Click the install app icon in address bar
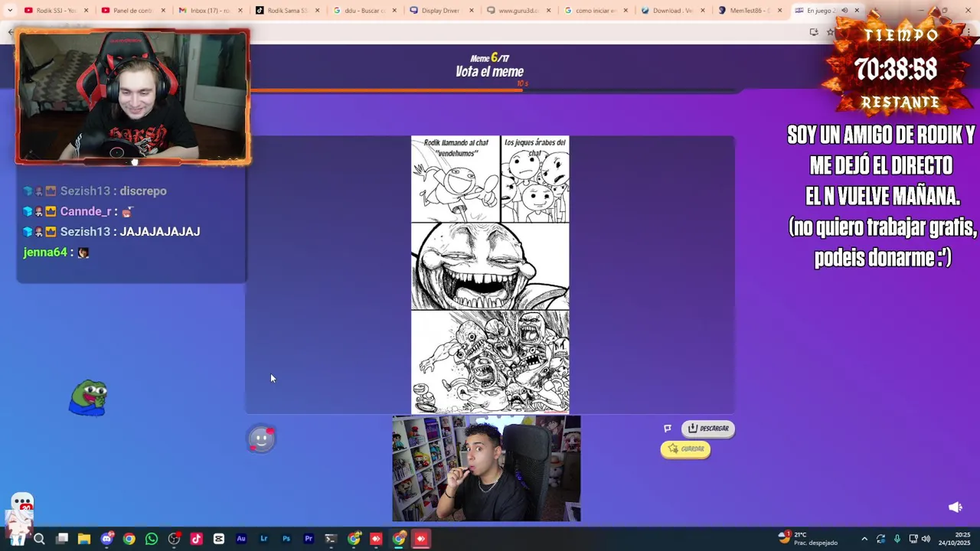Image resolution: width=980 pixels, height=551 pixels. tap(813, 32)
